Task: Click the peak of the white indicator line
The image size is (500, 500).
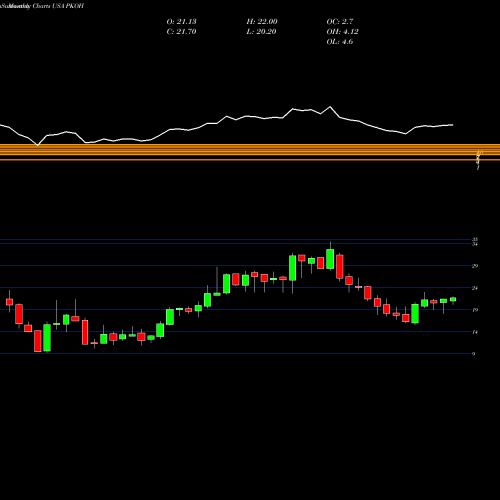Action: [330, 107]
